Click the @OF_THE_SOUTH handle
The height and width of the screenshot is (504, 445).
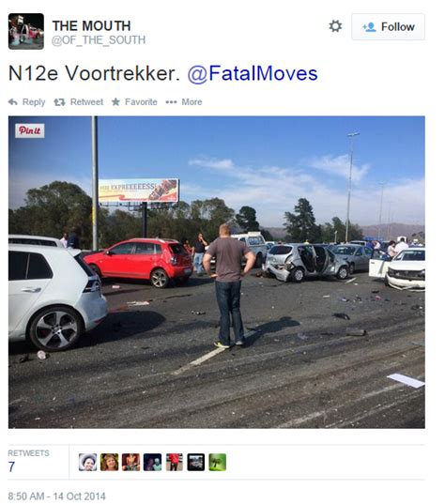(99, 40)
